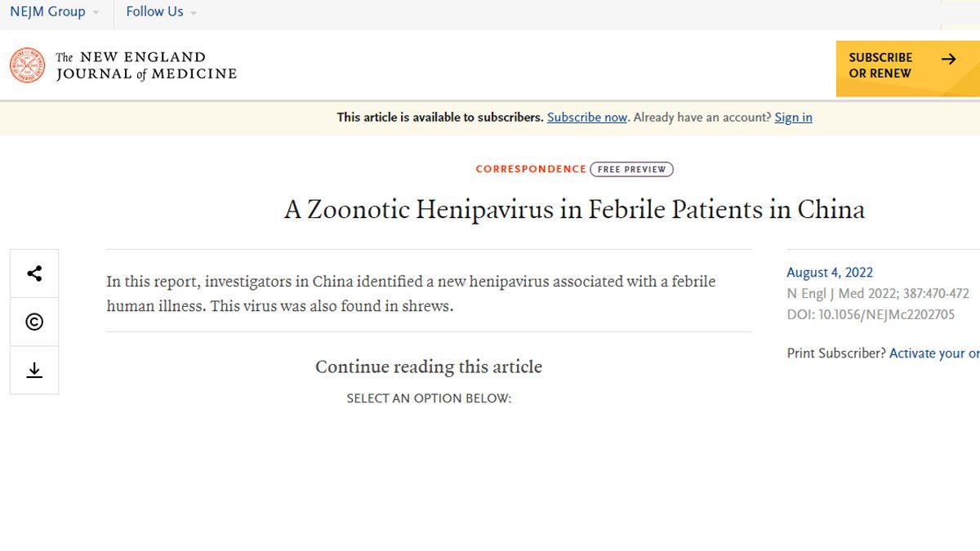This screenshot has width=980, height=551.
Task: Click the DOI 10.1056/NEJMc2202705 text
Action: tap(871, 314)
